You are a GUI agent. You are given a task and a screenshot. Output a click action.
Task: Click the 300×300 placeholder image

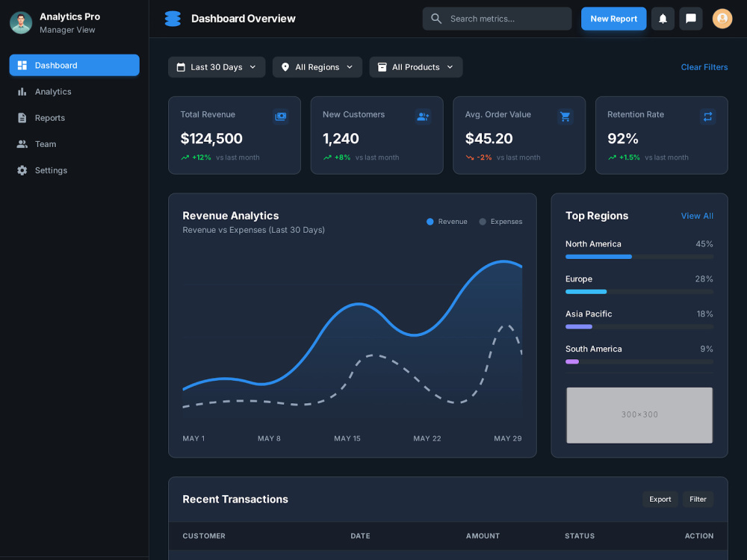tap(639, 414)
